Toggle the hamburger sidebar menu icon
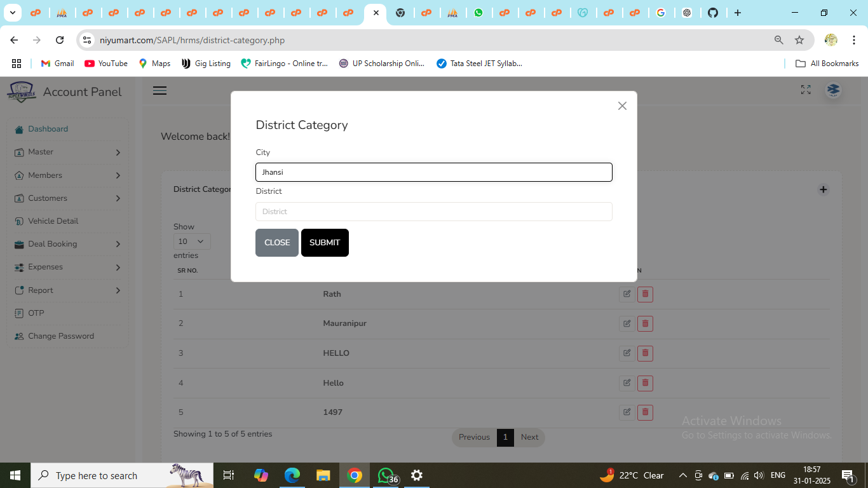The image size is (868, 488). [160, 91]
